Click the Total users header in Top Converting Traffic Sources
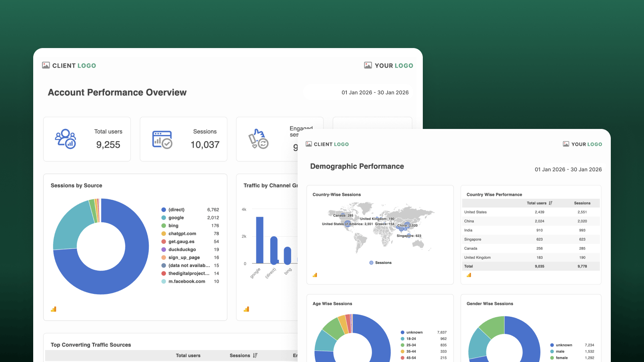Viewport: 644px width, 362px height. pos(188,356)
